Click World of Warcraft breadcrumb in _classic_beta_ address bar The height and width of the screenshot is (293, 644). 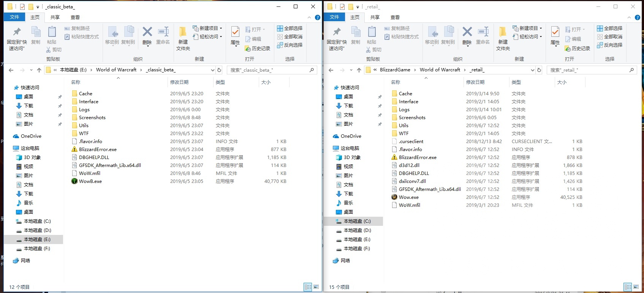click(116, 70)
